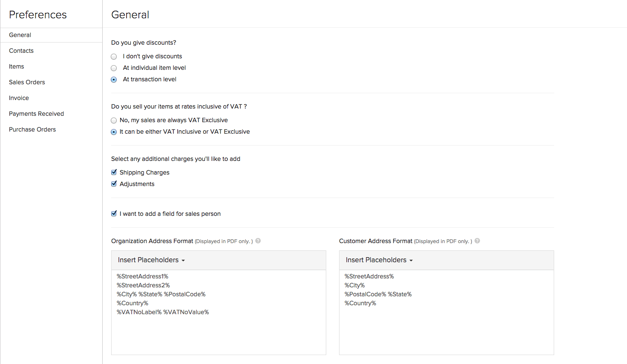Viewport: 627px width, 364px height.
Task: Open Invoice preferences
Action: pos(19,98)
